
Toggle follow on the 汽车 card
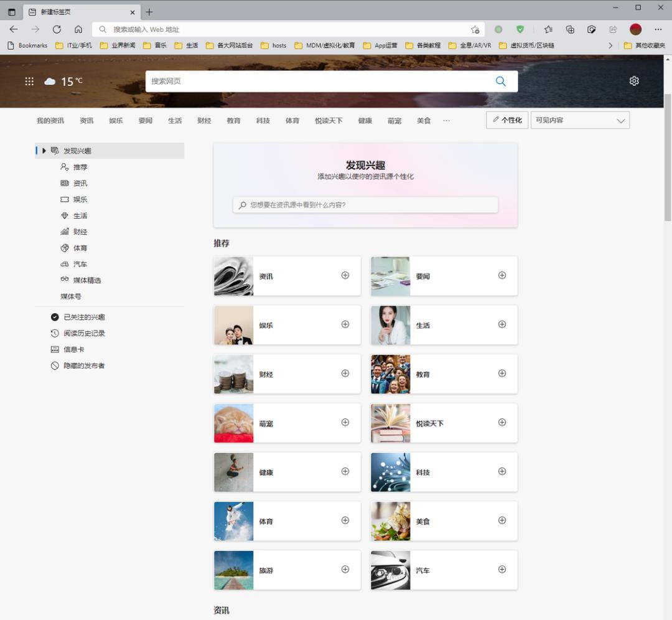(502, 569)
